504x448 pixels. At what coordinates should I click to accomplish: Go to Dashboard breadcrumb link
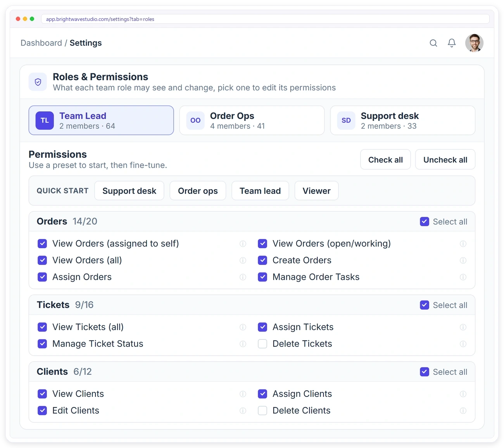tap(41, 43)
